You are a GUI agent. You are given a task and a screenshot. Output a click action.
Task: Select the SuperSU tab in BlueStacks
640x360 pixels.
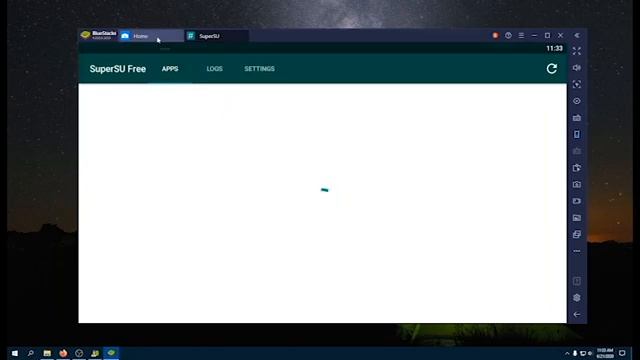click(x=216, y=36)
